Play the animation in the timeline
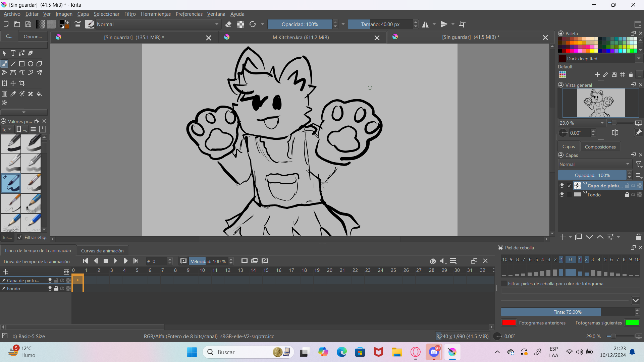The width and height of the screenshot is (644, 362). [116, 261]
